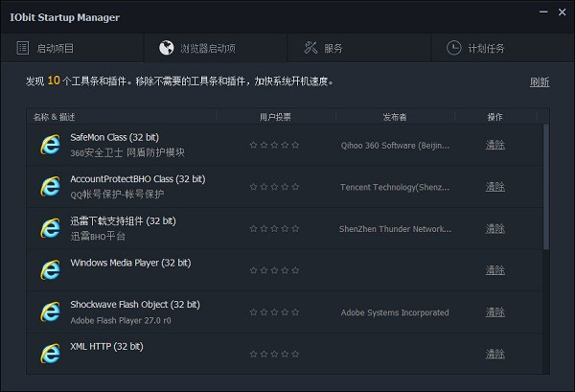Image resolution: width=575 pixels, height=392 pixels.
Task: Rate AccountProtectBHO Class using its stars
Action: coord(274,187)
